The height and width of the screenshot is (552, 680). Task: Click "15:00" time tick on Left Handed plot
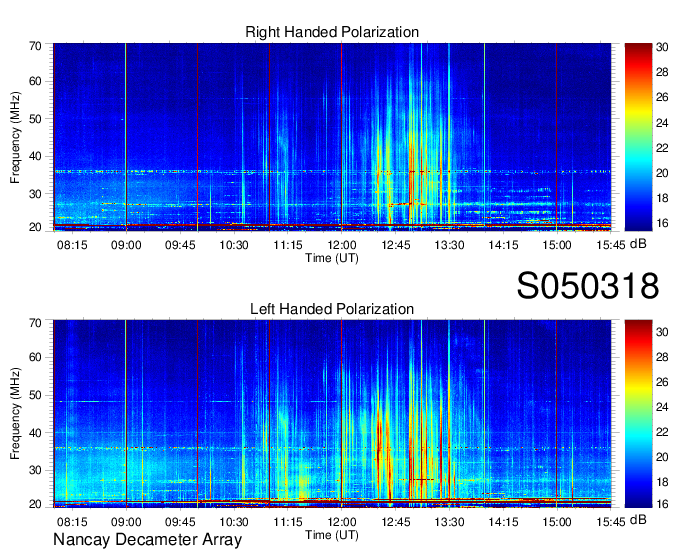click(557, 522)
